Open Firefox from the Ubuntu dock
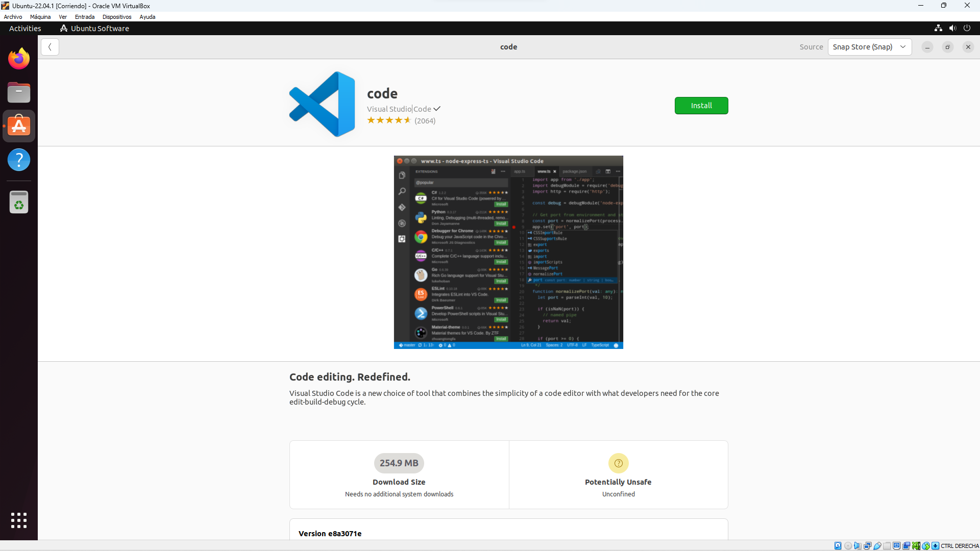The height and width of the screenshot is (551, 980). 19,59
